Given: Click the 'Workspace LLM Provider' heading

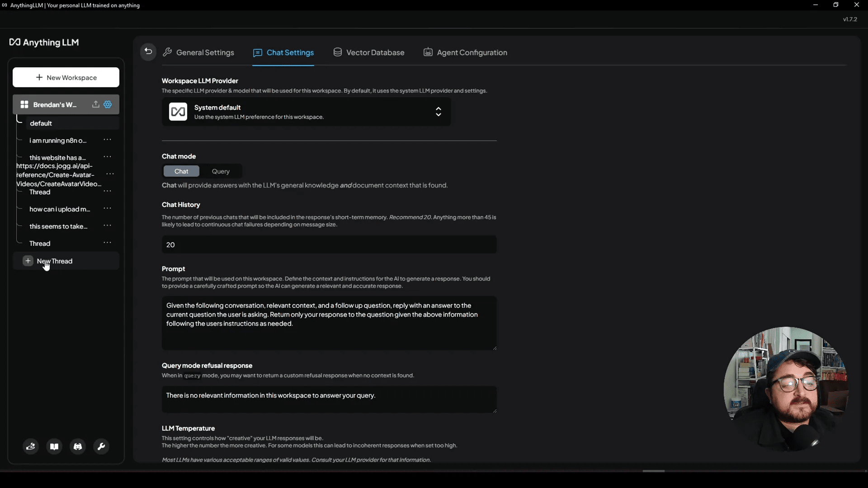Looking at the screenshot, I should point(200,81).
